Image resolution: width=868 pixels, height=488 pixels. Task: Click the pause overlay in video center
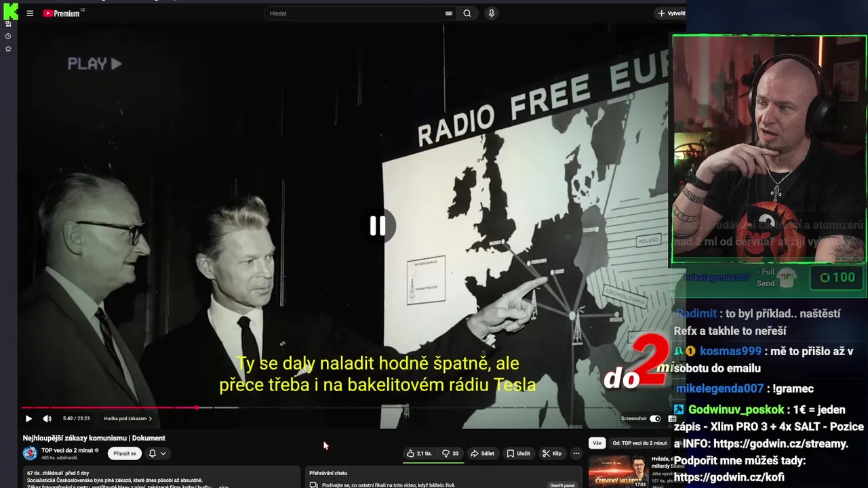[x=378, y=226]
